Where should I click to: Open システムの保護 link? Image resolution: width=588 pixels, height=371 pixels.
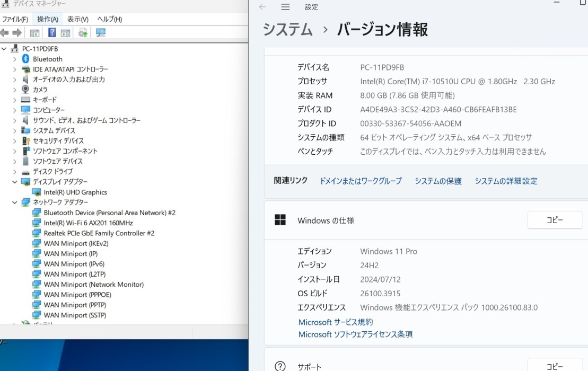click(x=438, y=181)
